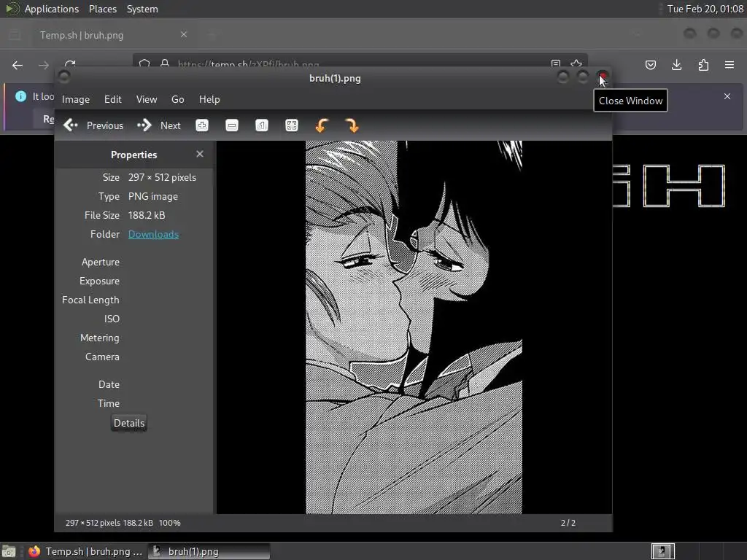Click the workspace switcher in bottom panel
The height and width of the screenshot is (560, 747).
662,551
